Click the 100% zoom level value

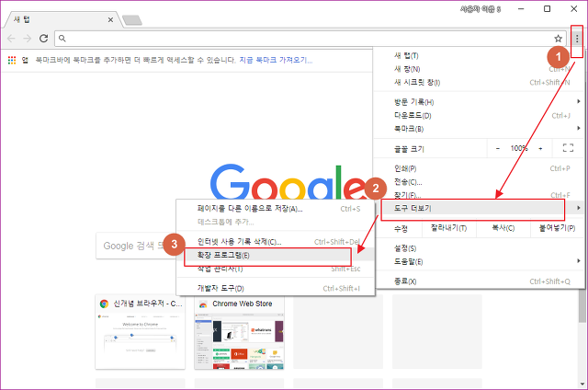pyautogui.click(x=519, y=148)
